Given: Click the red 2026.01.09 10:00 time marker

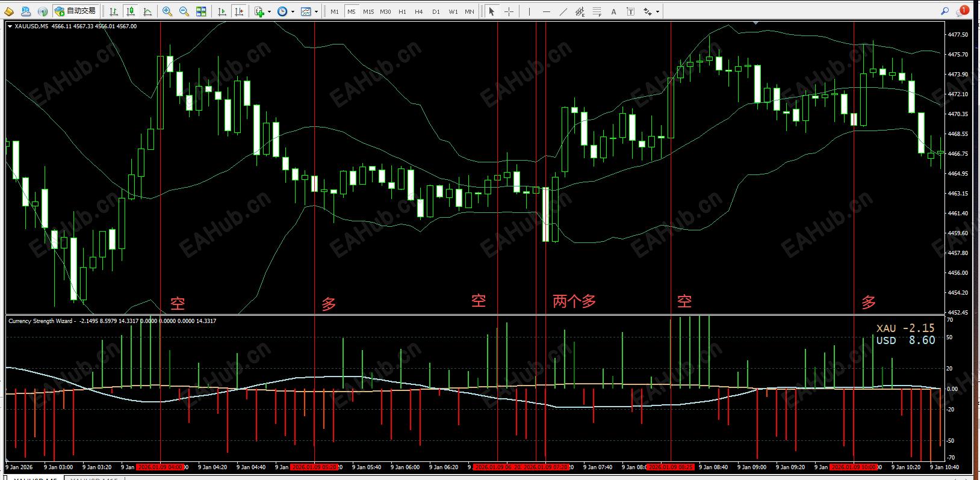Looking at the screenshot, I should (x=854, y=467).
